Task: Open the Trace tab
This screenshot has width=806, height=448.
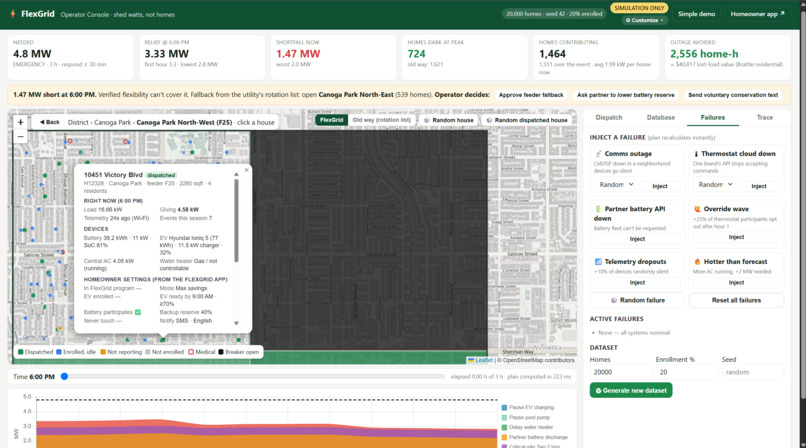Action: [764, 118]
